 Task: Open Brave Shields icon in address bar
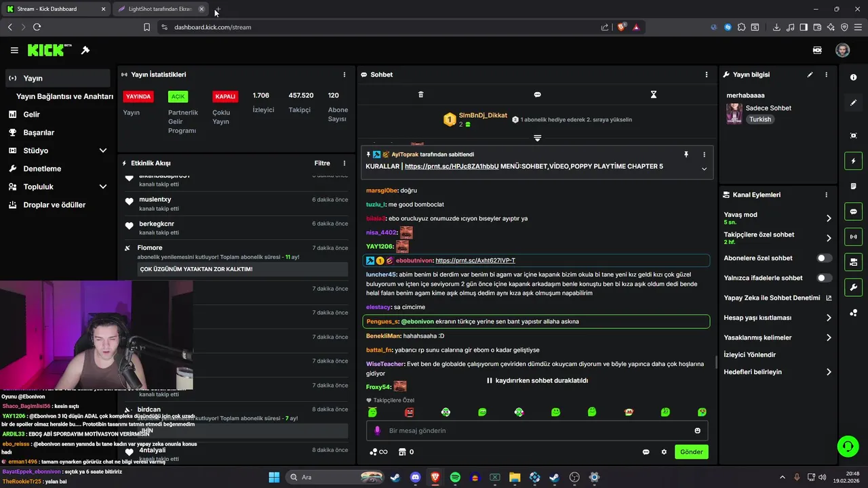click(620, 27)
